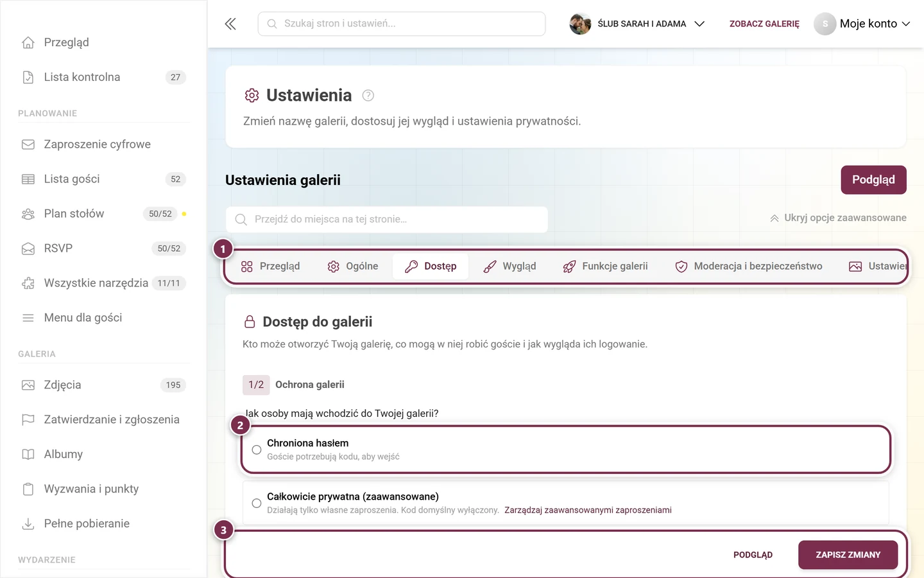Switch to the Przegląd settings tab
This screenshot has width=924, height=578.
coord(270,267)
